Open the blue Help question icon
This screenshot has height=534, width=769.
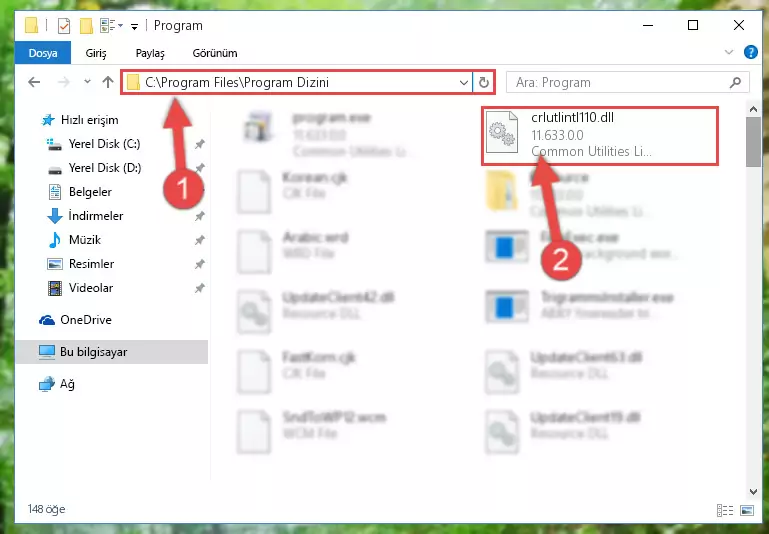coord(750,52)
